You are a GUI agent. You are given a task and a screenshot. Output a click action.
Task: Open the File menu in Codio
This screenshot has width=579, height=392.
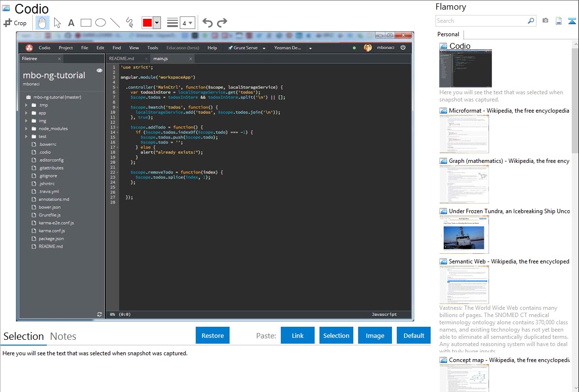coord(85,48)
